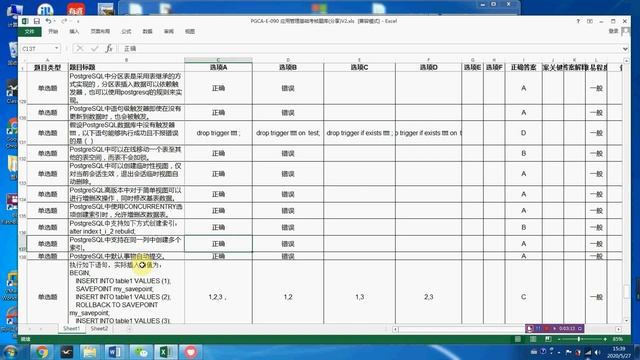
Task: Undo the last action in Excel
Action: [x=48, y=21]
